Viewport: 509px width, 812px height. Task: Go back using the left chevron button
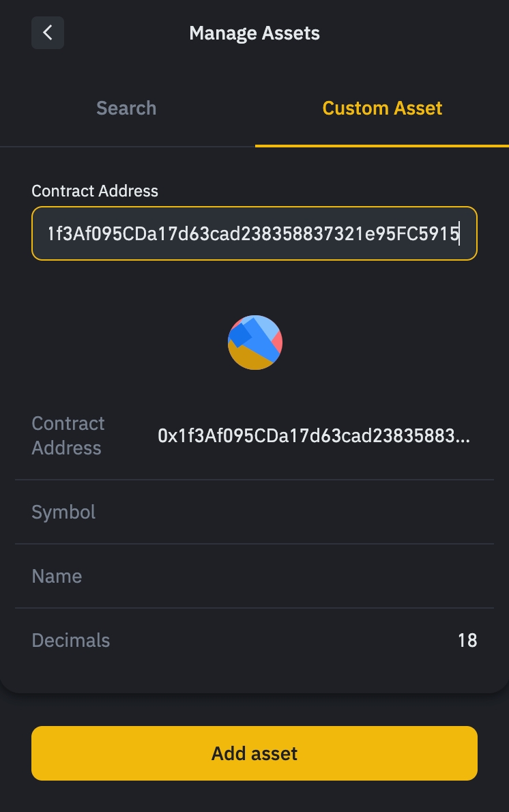coord(48,33)
